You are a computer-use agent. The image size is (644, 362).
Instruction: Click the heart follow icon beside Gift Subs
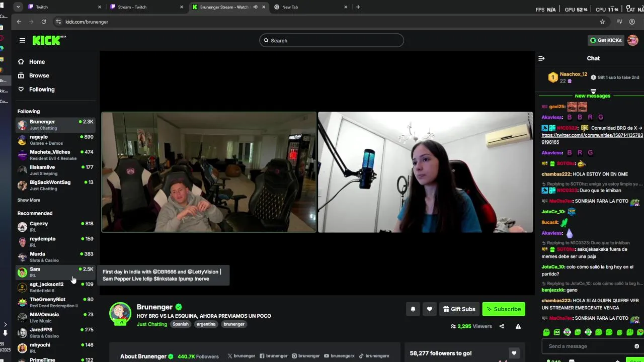click(429, 309)
